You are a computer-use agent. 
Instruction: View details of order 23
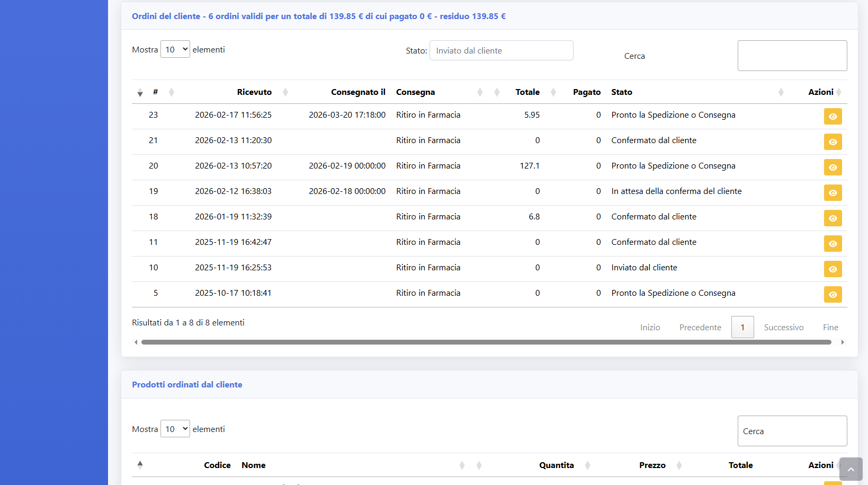pos(833,117)
